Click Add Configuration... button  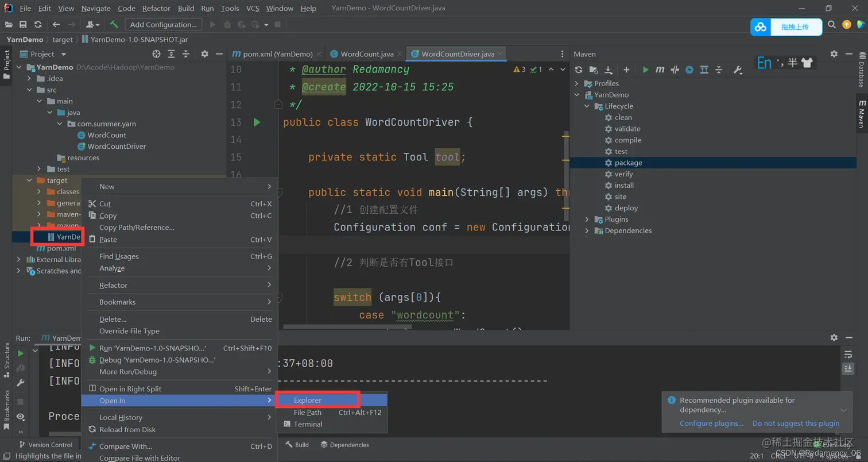point(163,25)
